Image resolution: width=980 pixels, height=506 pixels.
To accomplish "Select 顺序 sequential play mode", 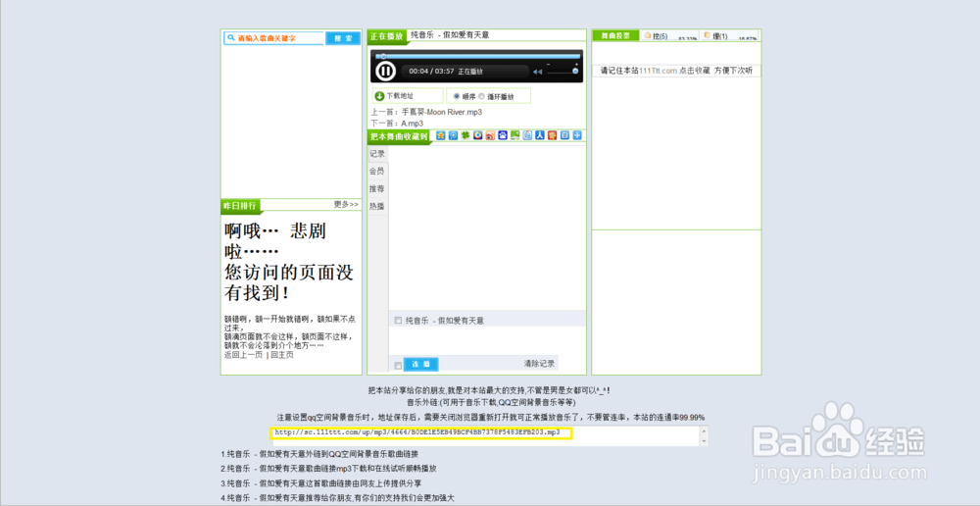I will [x=457, y=96].
